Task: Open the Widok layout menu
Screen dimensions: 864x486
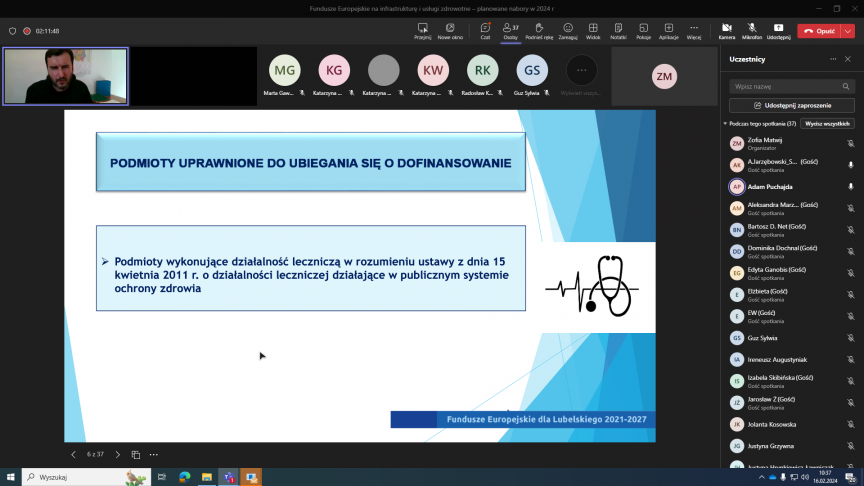Action: tap(593, 31)
